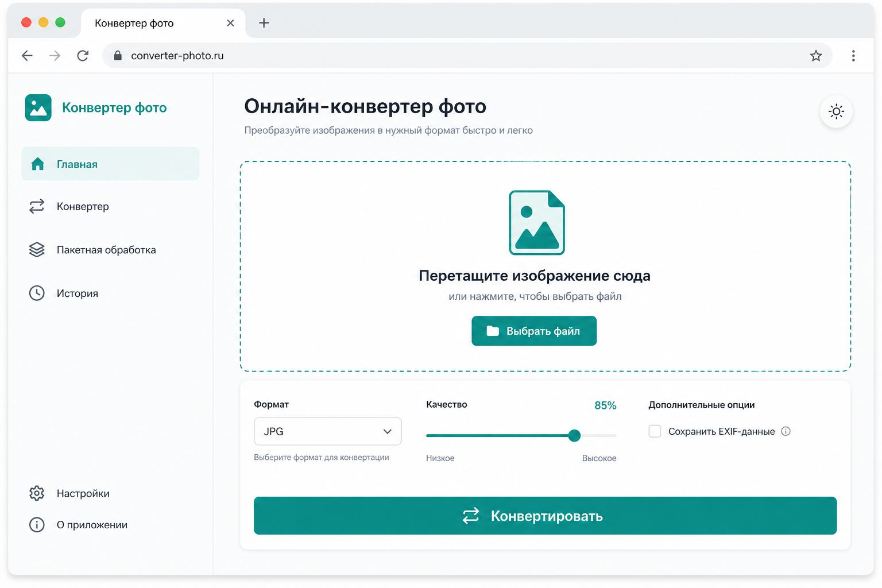Go back in browser history
The width and height of the screenshot is (882, 588).
(27, 56)
